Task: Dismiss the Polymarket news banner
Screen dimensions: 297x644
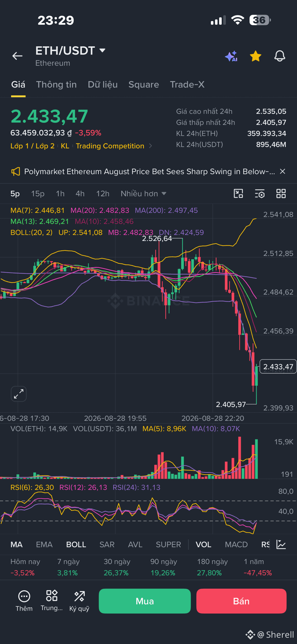Action: click(283, 171)
